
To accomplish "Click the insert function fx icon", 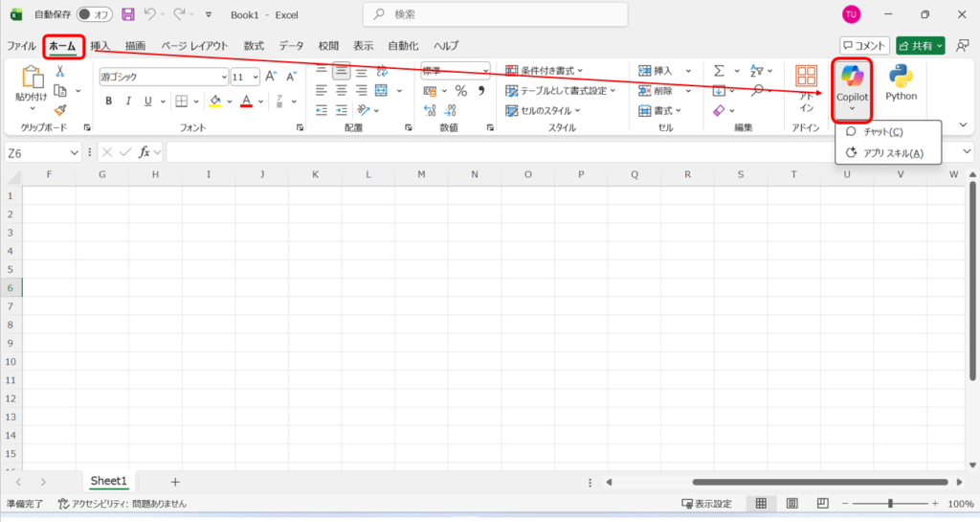I will [145, 152].
